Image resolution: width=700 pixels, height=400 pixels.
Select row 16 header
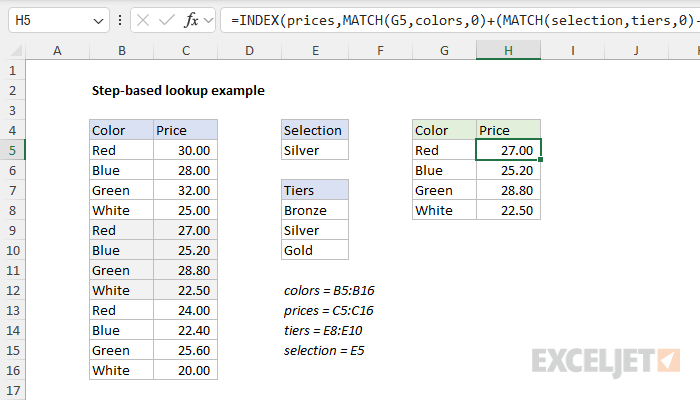(x=12, y=371)
